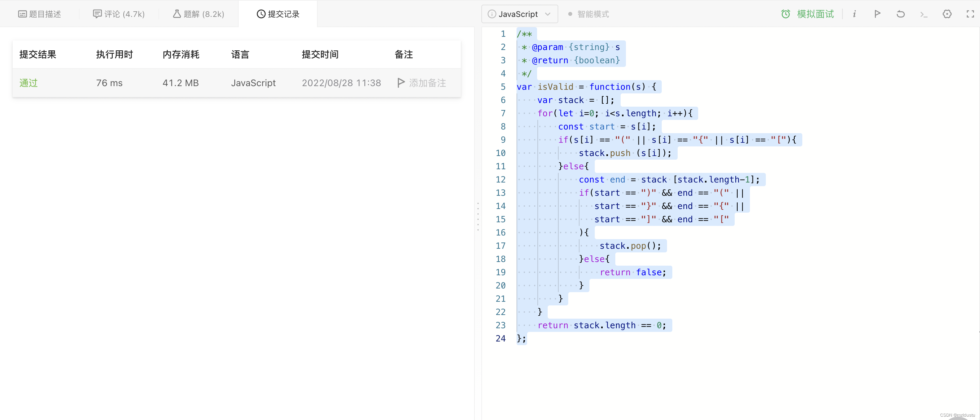This screenshot has height=420, width=980.
Task: Open the editor settings gear
Action: [x=947, y=14]
